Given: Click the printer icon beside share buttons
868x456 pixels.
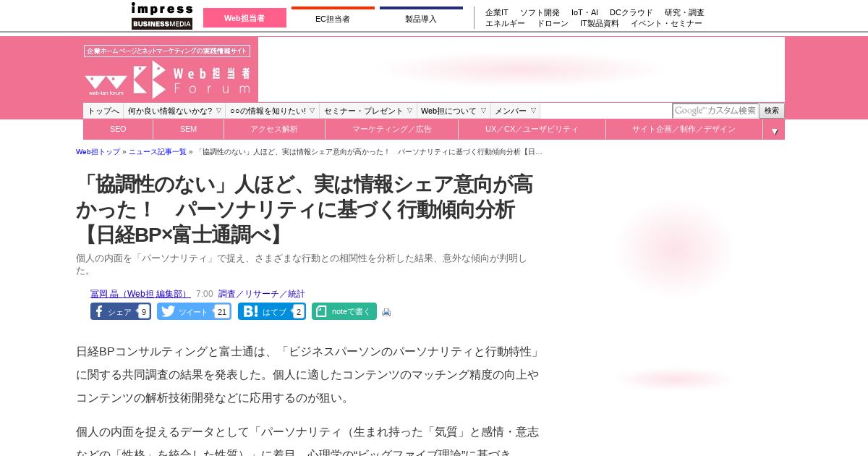Looking at the screenshot, I should click(x=386, y=312).
